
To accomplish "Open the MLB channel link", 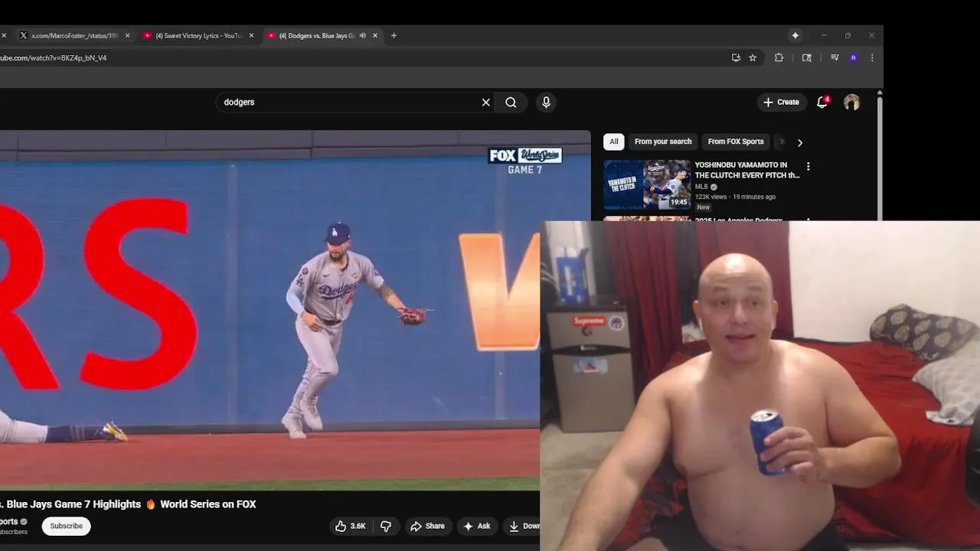I will 701,187.
